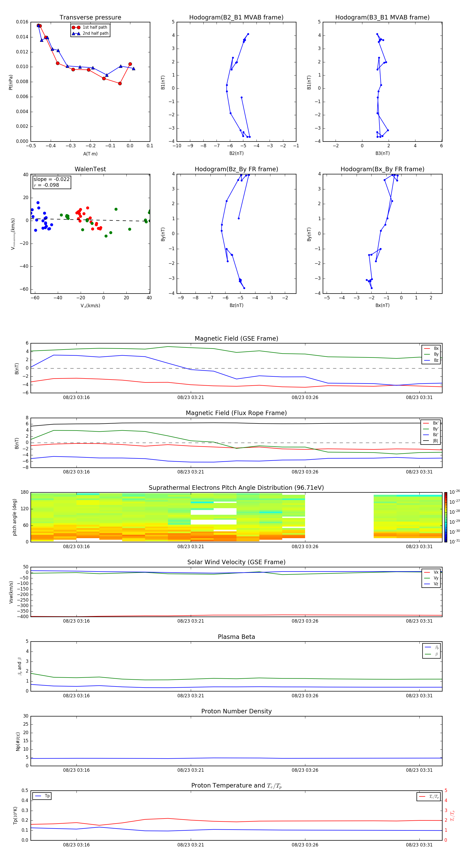Screen dimensions: 473x868
Task: Click the 'Hodogram(Bx_By FR frame)' title
Action: tap(382, 169)
